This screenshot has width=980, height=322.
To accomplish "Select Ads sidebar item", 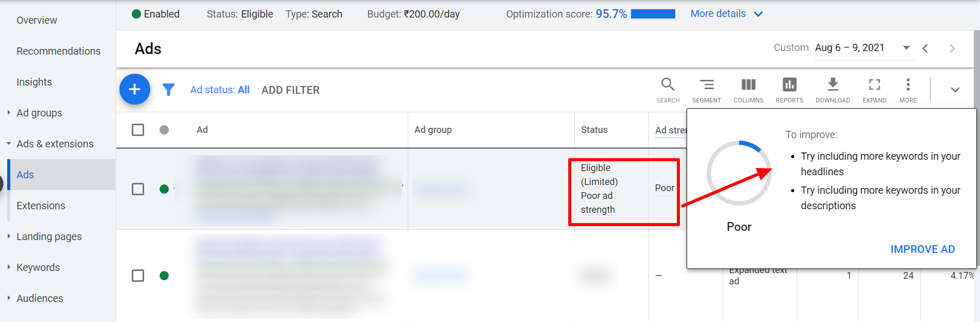I will click(61, 175).
